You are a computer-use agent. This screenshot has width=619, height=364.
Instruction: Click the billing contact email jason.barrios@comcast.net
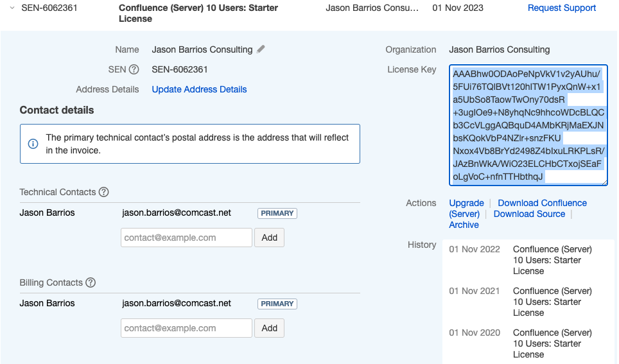[x=177, y=303]
